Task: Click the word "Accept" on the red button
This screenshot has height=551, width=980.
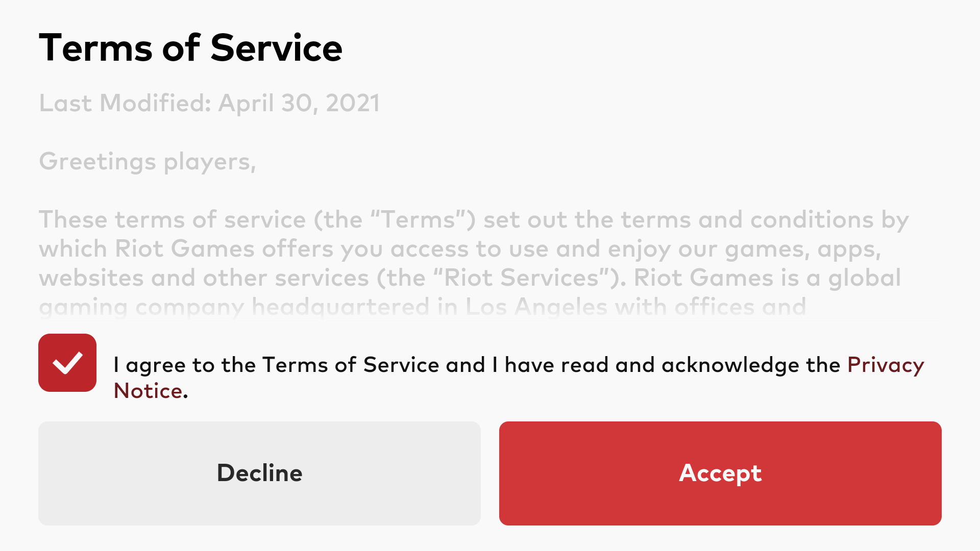Action: (720, 474)
